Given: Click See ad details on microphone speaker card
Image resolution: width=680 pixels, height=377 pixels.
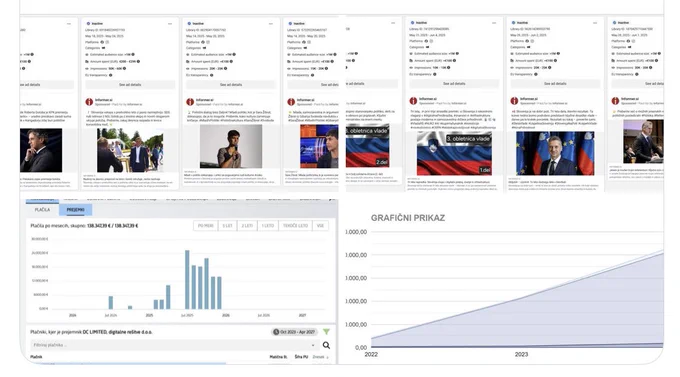Looking at the screenshot, I should (x=231, y=85).
